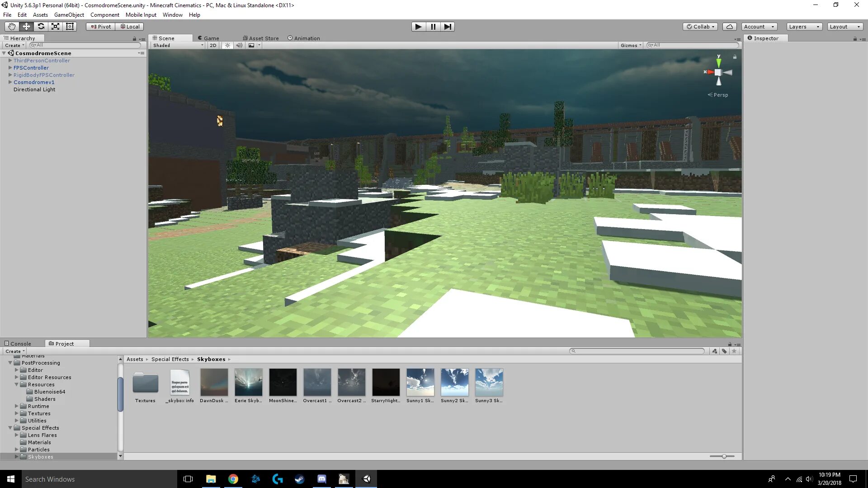Click the 2D view toggle button
The image size is (868, 488).
pos(213,45)
